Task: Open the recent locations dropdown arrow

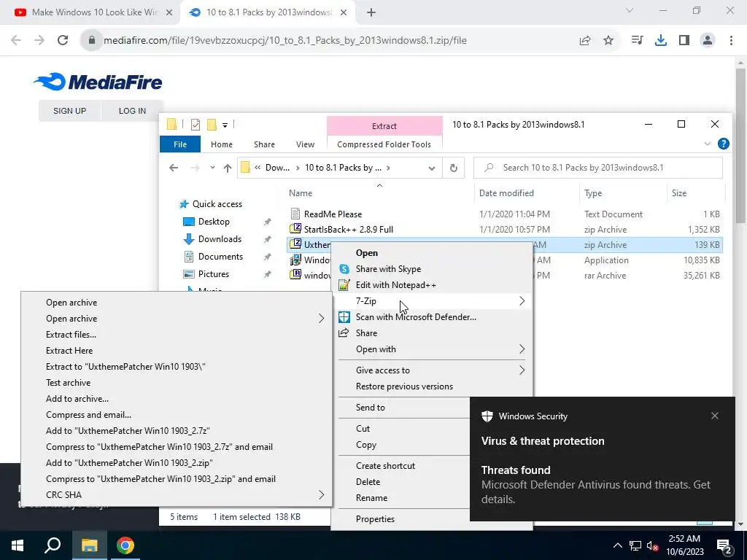Action: coord(212,168)
